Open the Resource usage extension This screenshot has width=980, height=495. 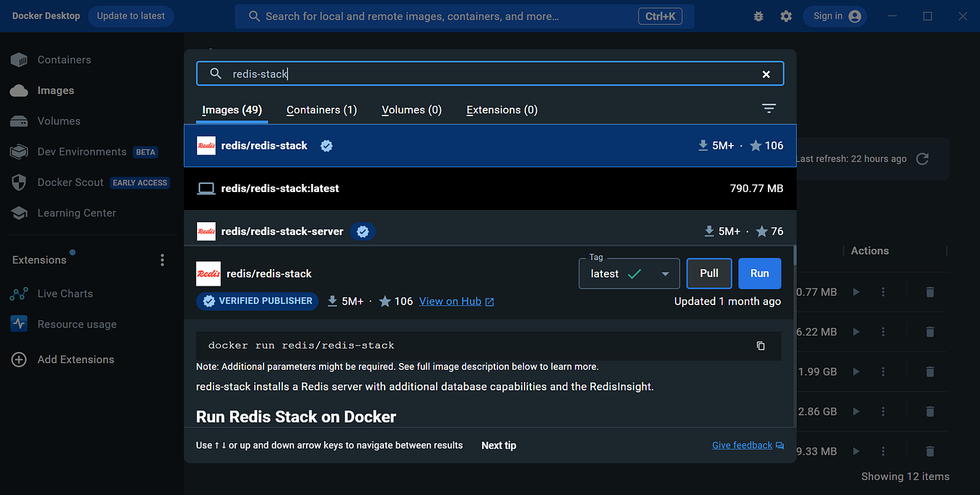[x=77, y=324]
